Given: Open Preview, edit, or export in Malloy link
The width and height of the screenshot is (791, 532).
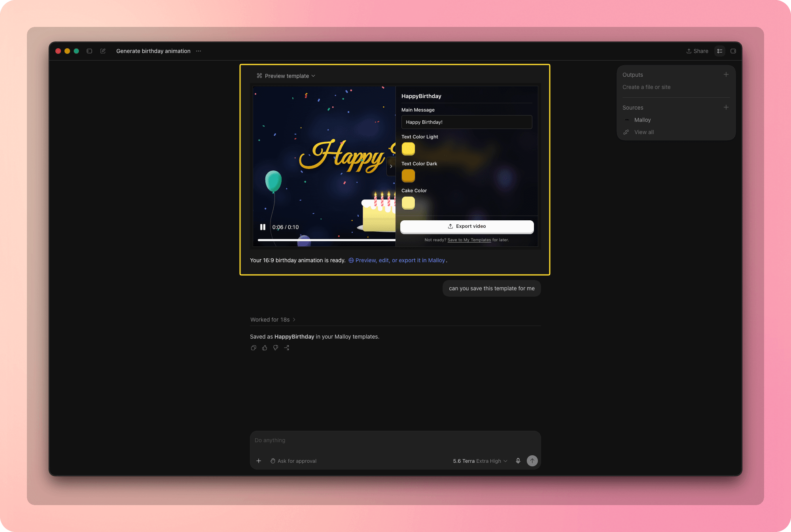Looking at the screenshot, I should tap(397, 260).
